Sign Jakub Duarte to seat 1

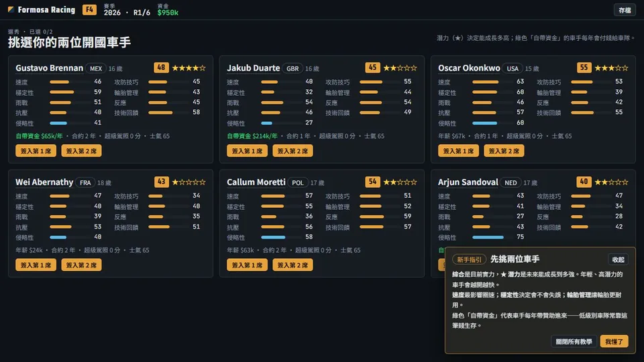pyautogui.click(x=247, y=151)
